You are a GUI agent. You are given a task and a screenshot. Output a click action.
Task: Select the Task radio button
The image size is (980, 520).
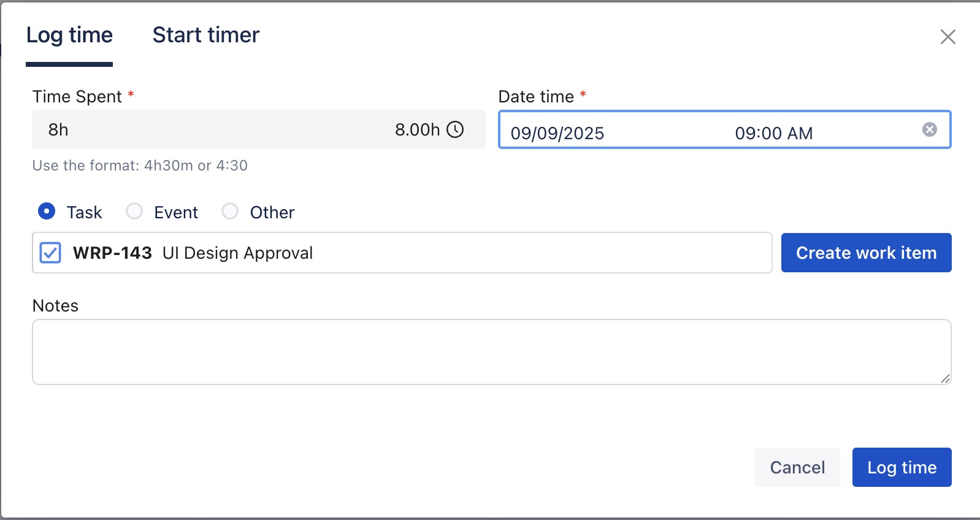point(47,212)
